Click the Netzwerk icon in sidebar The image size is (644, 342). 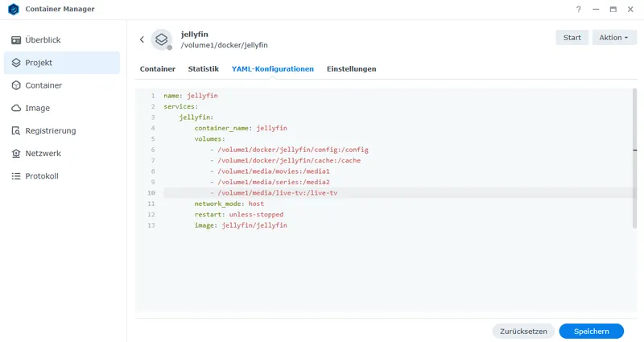tap(16, 153)
